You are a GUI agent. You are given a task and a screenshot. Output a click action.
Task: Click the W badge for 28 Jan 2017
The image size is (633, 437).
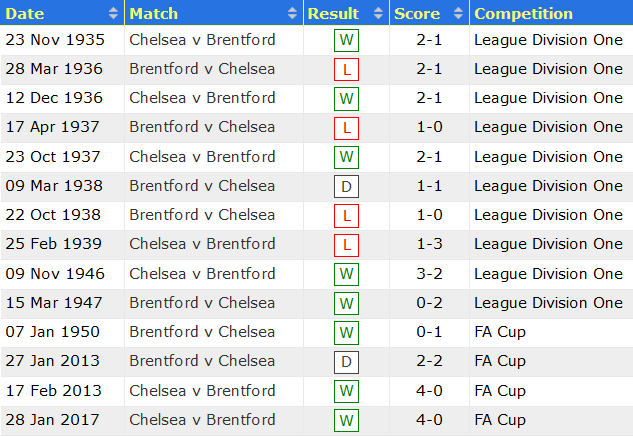coord(346,420)
